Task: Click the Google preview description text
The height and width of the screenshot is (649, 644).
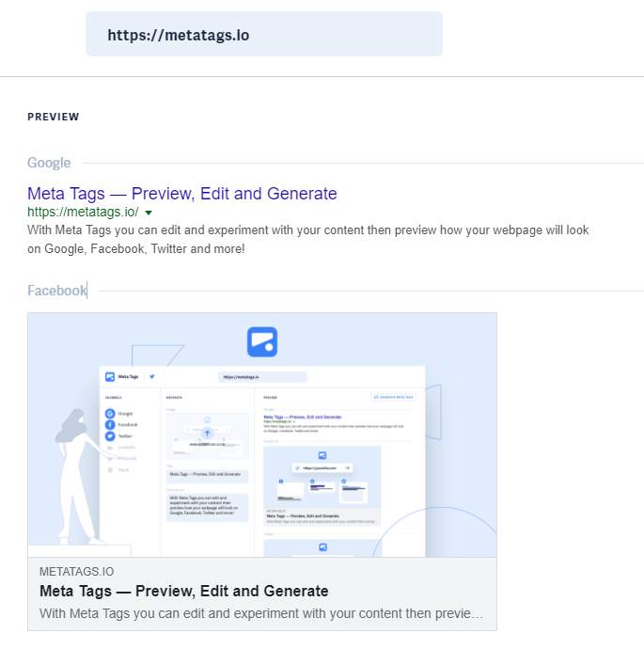Action: pyautogui.click(x=307, y=239)
